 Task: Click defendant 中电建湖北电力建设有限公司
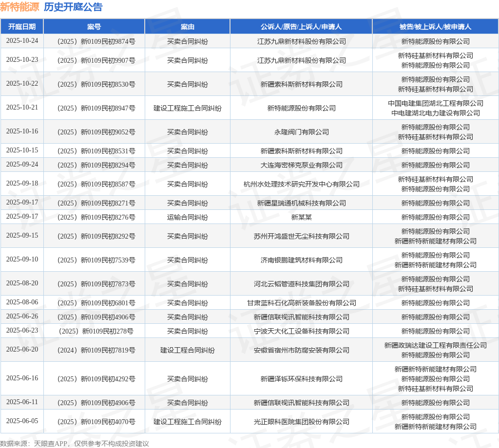coord(435,113)
